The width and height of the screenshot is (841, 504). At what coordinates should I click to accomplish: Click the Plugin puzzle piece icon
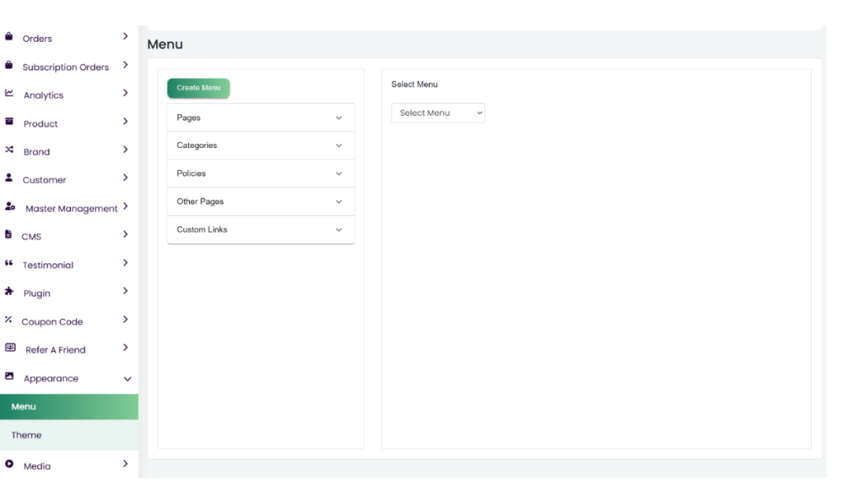[9, 293]
